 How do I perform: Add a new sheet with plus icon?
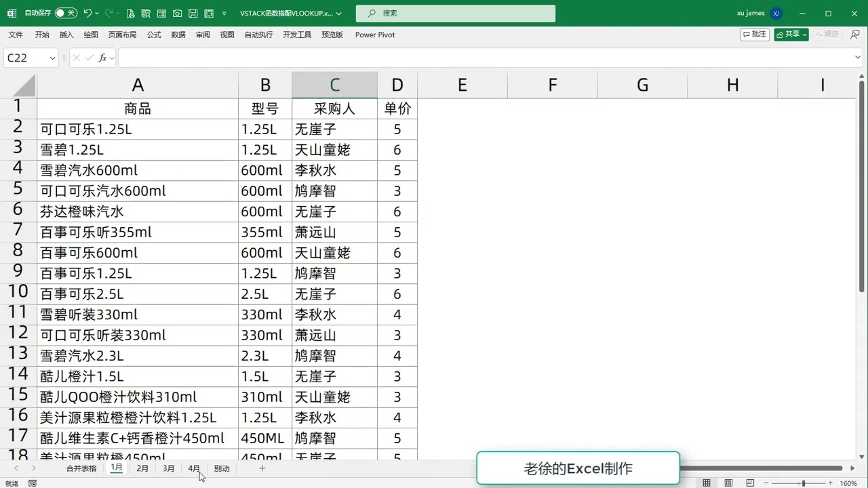coord(262,468)
